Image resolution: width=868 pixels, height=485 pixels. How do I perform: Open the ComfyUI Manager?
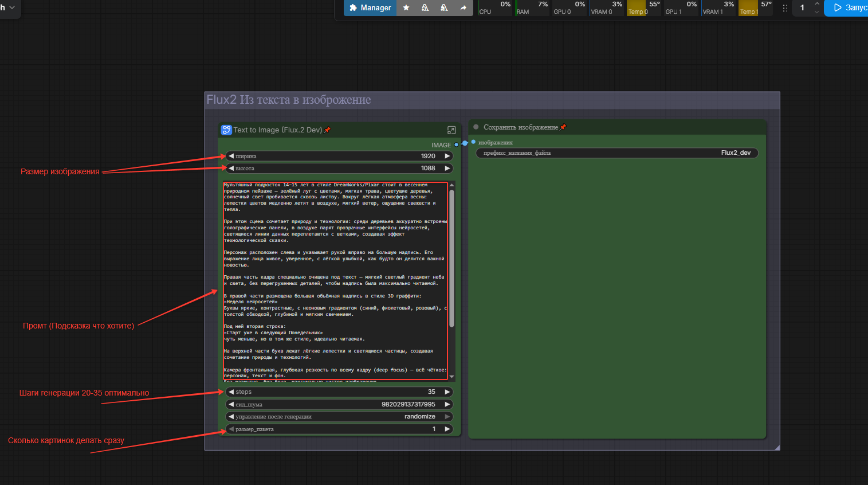tap(370, 8)
